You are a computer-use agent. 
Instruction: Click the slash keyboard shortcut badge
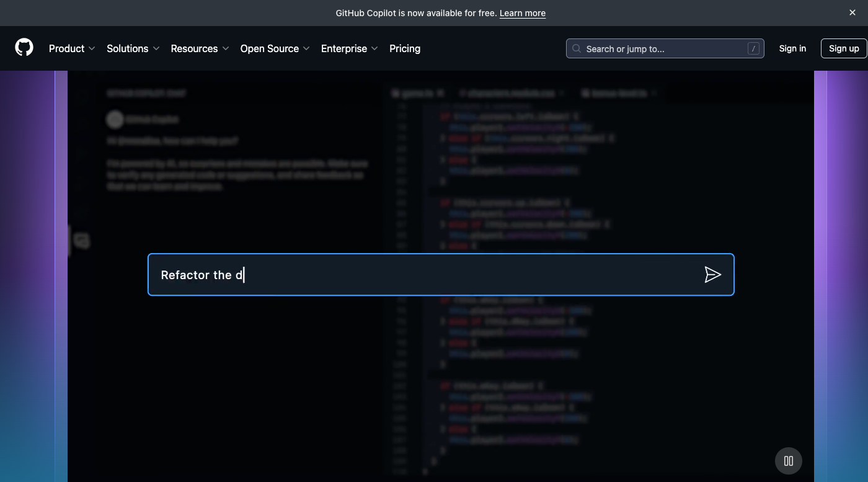coord(754,48)
